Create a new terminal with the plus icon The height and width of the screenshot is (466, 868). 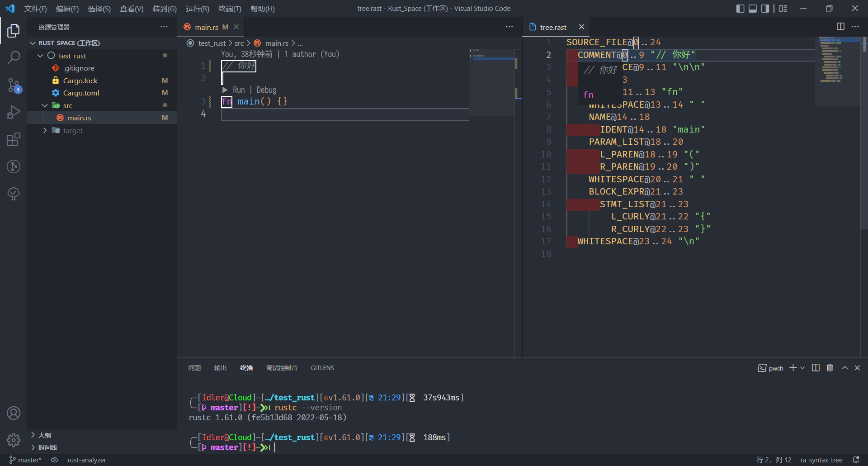792,368
